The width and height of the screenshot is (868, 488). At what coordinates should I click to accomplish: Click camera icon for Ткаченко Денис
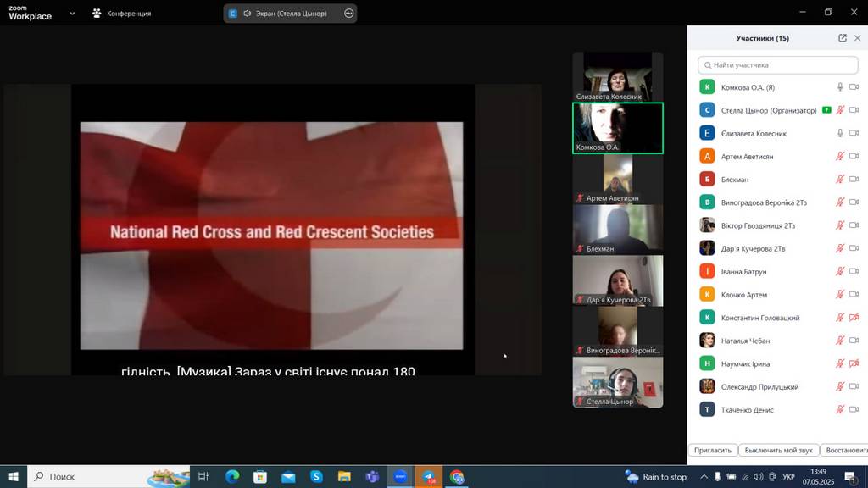coord(854,410)
